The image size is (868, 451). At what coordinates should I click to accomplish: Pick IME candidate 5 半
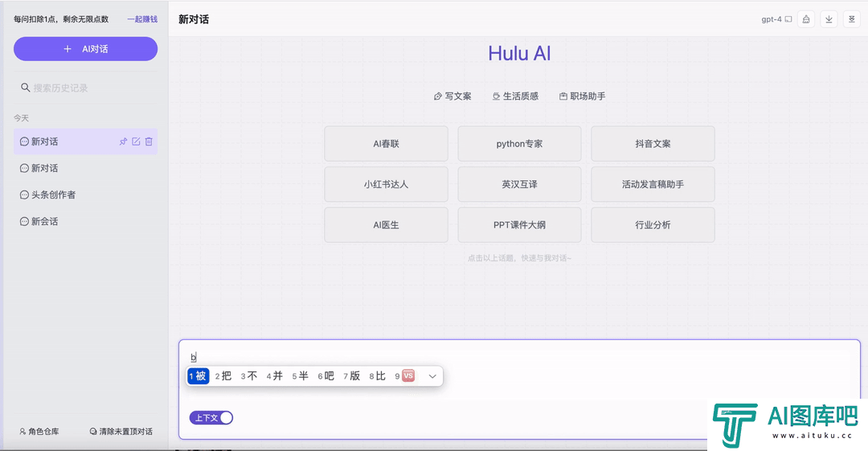point(300,375)
